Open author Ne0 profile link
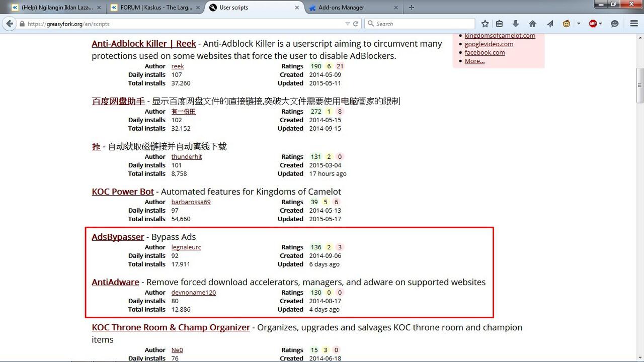The image size is (644, 362). point(177,350)
